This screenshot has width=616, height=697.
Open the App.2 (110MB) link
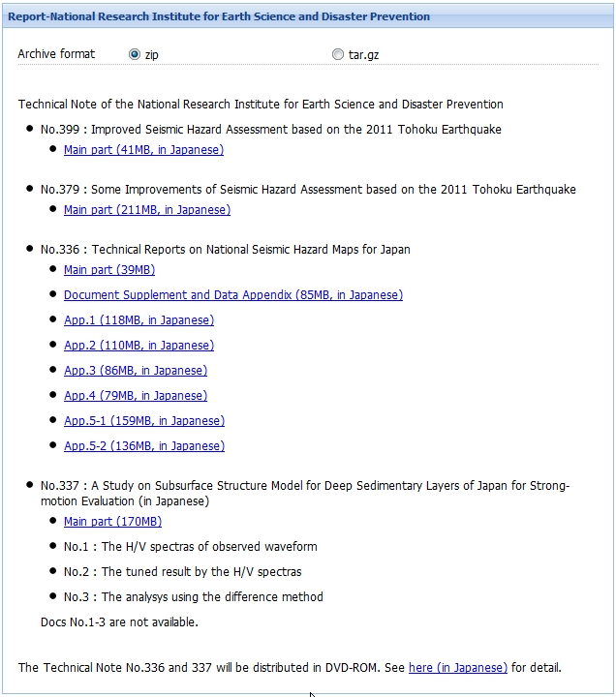(x=139, y=346)
